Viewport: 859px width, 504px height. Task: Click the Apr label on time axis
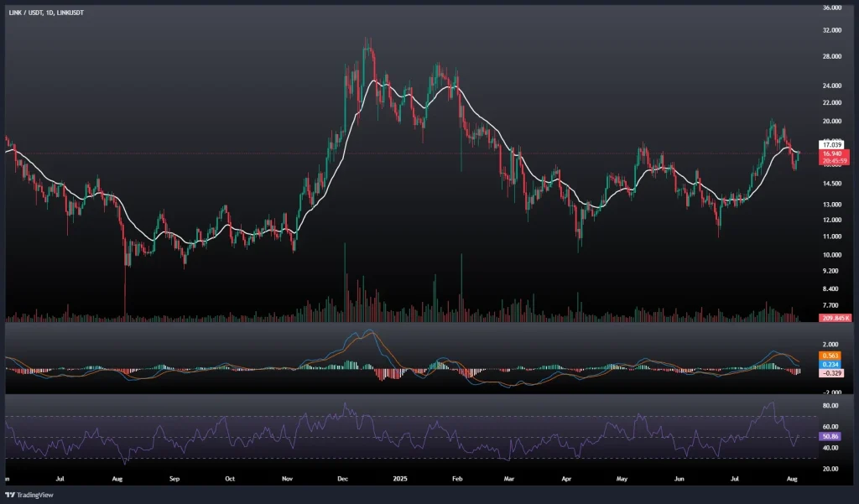(566, 481)
